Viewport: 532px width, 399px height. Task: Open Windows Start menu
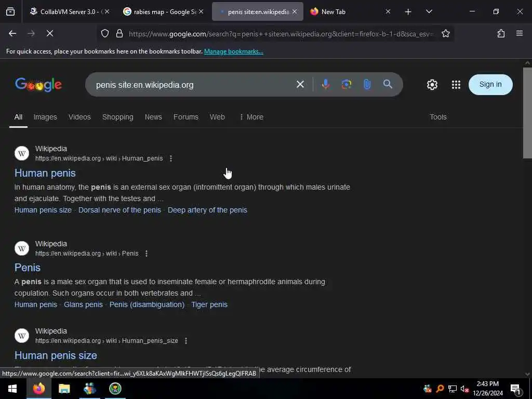(x=12, y=389)
